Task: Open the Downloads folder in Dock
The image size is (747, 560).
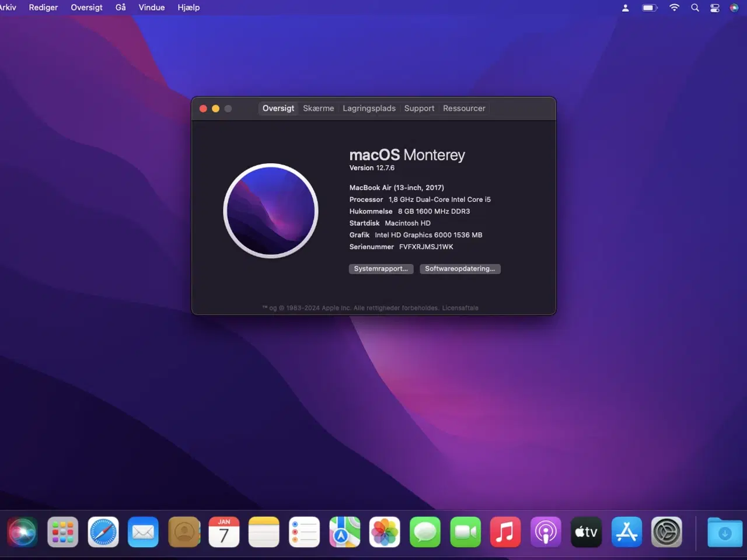Action: (725, 532)
